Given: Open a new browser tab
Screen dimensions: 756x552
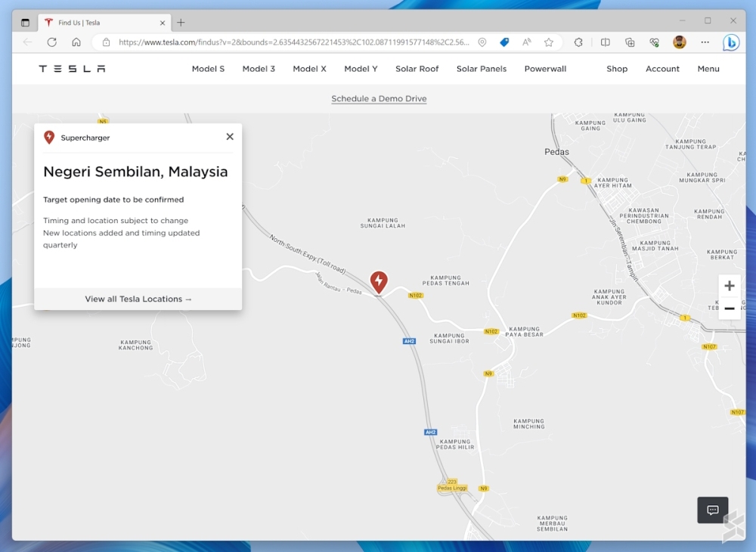Looking at the screenshot, I should point(181,23).
